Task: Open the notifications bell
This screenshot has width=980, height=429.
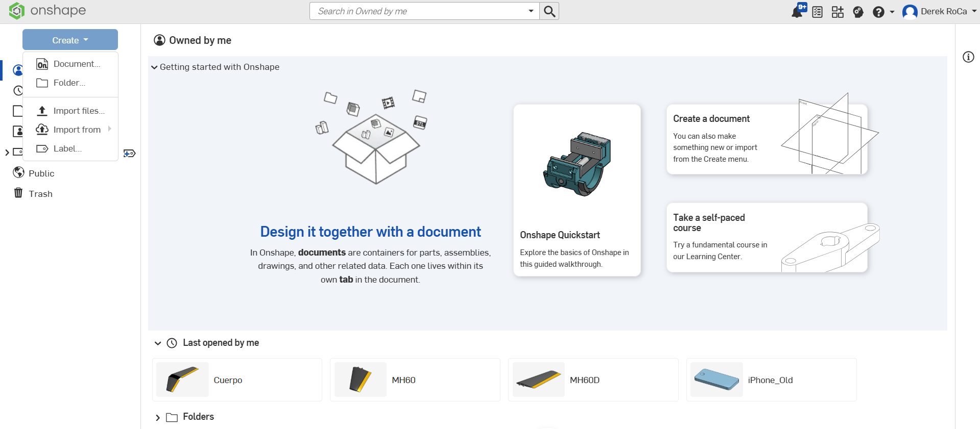Action: tap(798, 11)
